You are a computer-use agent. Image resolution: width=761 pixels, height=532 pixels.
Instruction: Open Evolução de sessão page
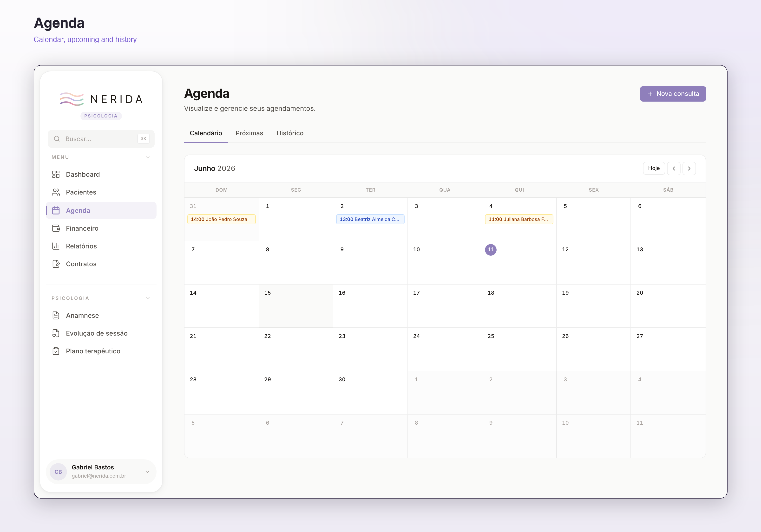click(x=101, y=333)
